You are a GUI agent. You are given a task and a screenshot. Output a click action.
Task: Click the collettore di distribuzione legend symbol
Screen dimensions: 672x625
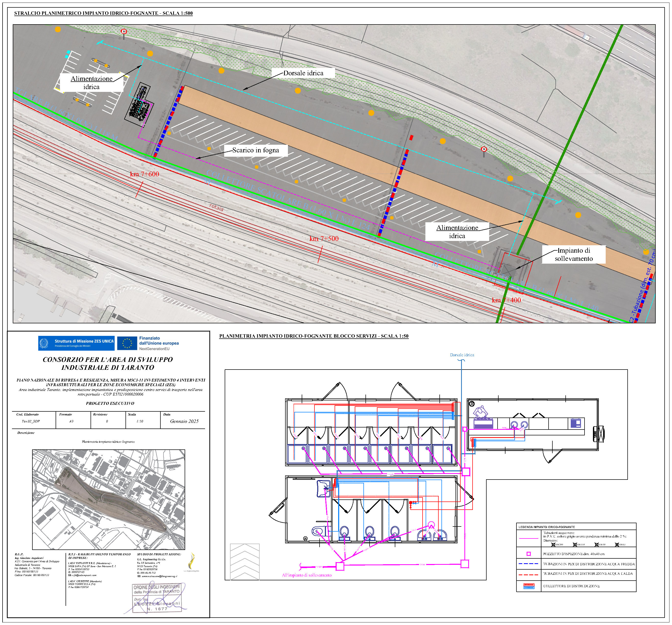pyautogui.click(x=528, y=586)
